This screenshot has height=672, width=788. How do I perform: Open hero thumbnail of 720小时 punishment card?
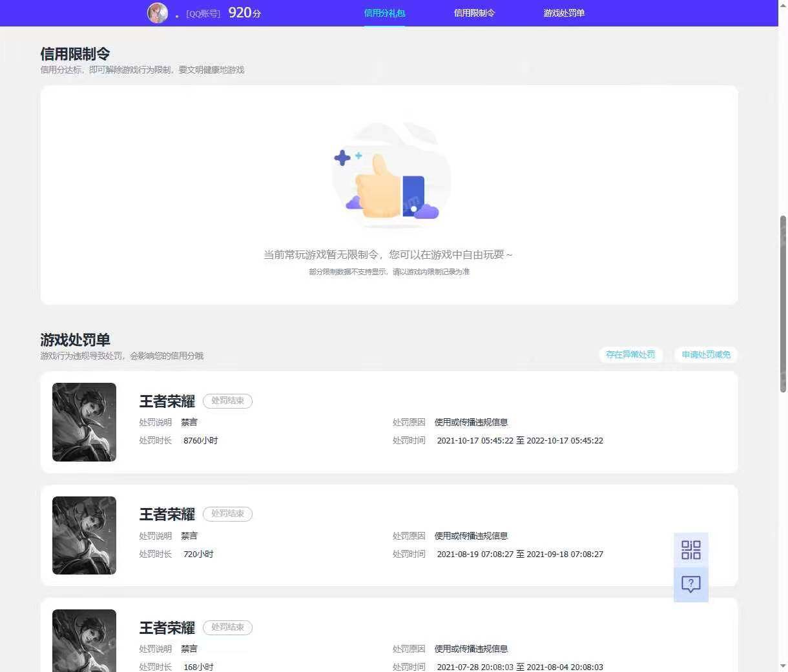(x=84, y=535)
